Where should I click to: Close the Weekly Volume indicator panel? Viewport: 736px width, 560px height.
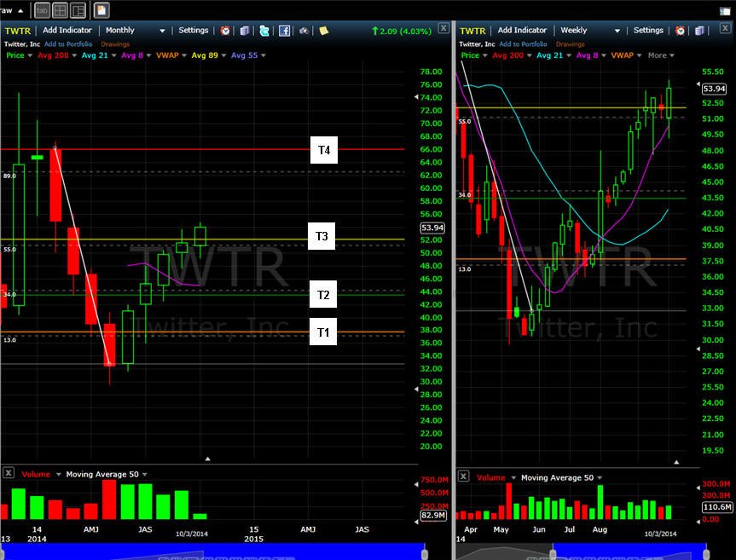coord(463,476)
